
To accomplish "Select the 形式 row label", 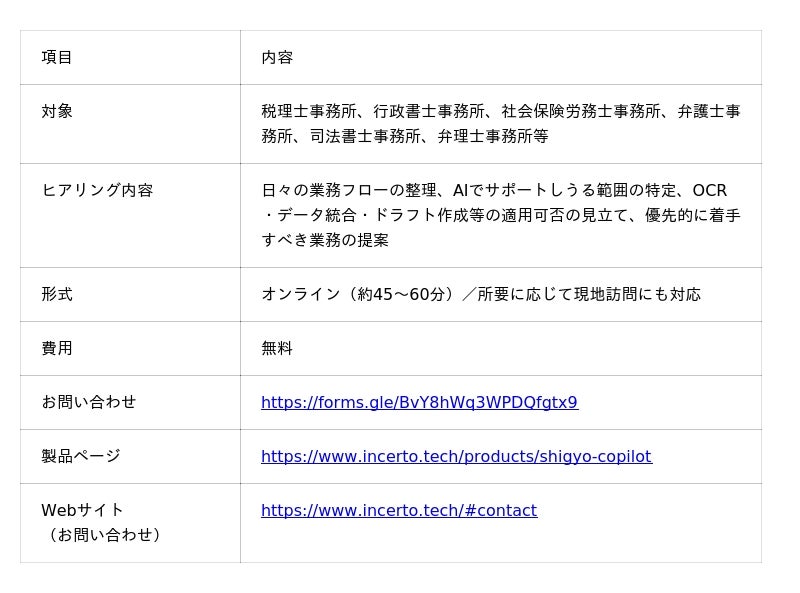I will [57, 295].
